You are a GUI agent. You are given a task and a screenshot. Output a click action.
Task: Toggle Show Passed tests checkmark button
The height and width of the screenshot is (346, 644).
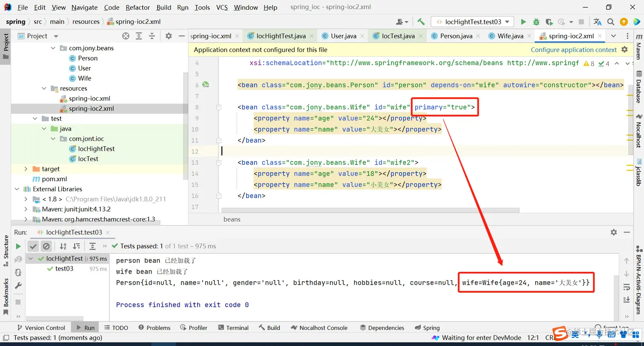(x=33, y=246)
